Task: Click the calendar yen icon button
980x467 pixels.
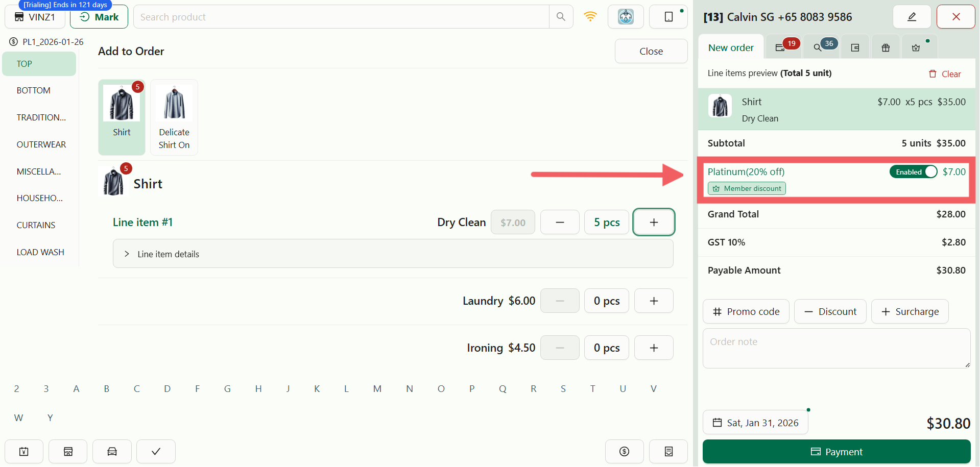Action: click(x=24, y=452)
